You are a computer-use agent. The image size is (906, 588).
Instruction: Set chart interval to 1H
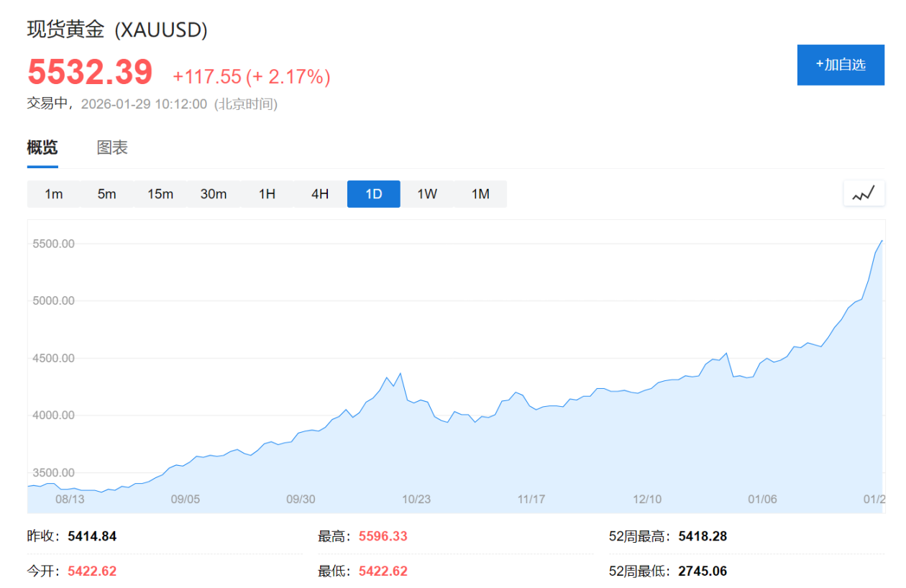[x=267, y=194]
